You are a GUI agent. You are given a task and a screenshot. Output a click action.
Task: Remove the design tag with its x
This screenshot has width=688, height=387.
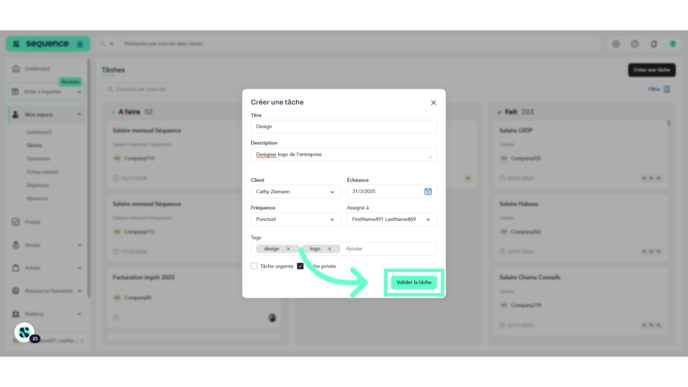pos(288,249)
